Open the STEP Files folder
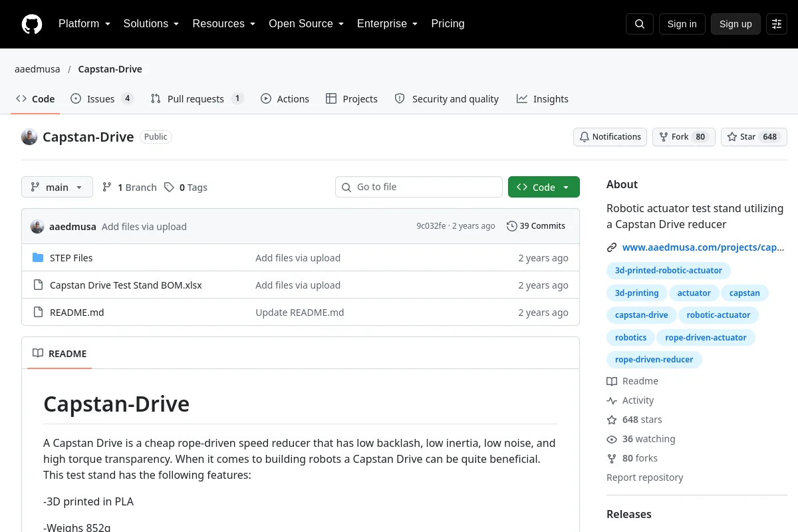The image size is (798, 532). pos(71,258)
